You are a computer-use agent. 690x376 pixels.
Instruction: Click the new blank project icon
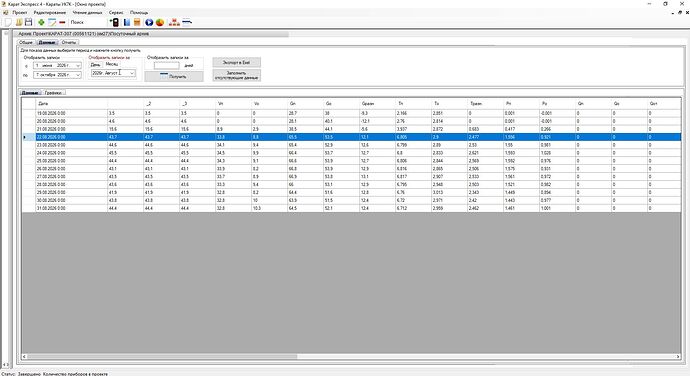coord(7,22)
